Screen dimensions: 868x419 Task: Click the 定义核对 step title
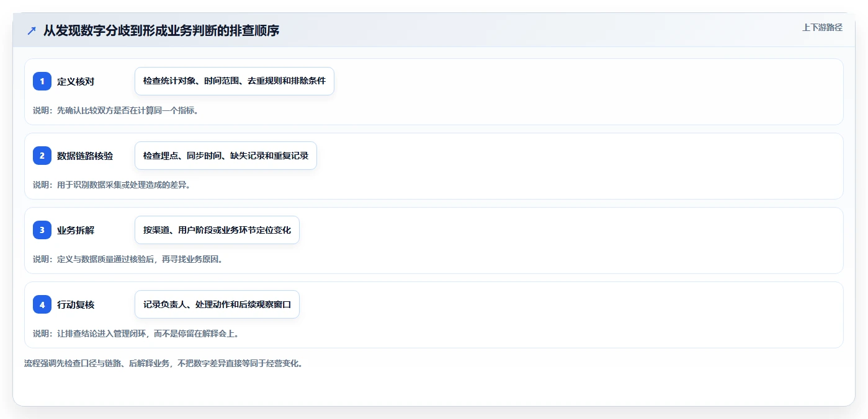tap(76, 81)
